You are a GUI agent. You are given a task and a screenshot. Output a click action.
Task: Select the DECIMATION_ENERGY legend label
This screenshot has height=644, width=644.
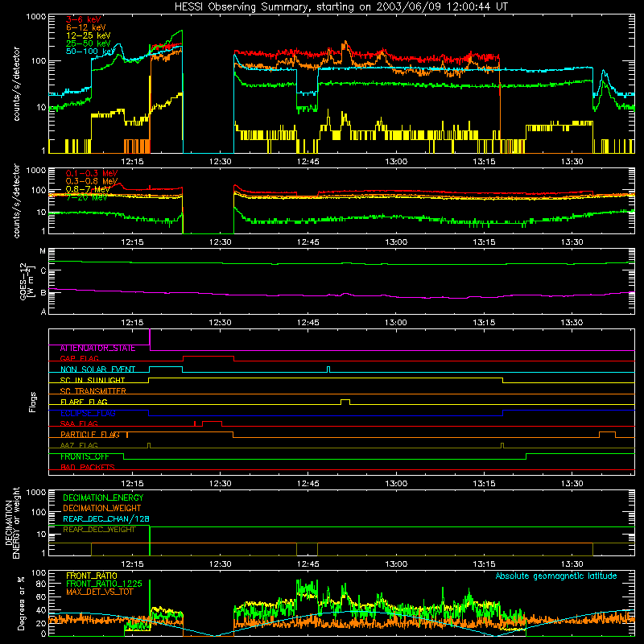pos(103,497)
